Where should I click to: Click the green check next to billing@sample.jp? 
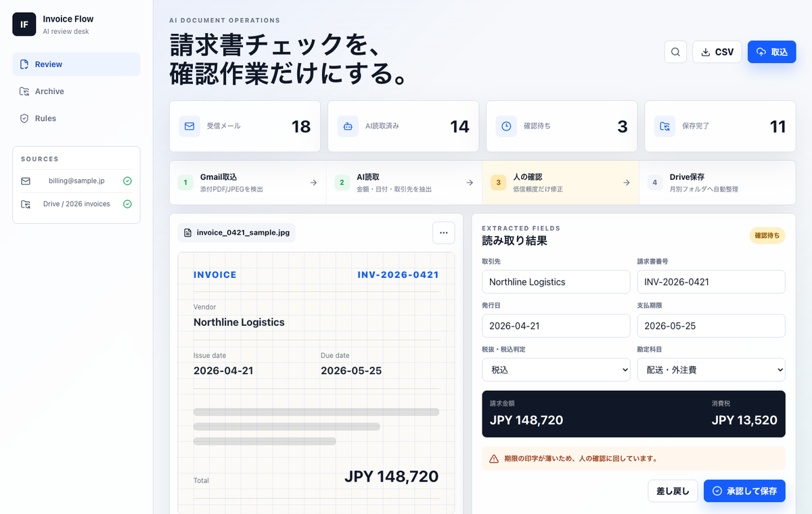pos(127,181)
